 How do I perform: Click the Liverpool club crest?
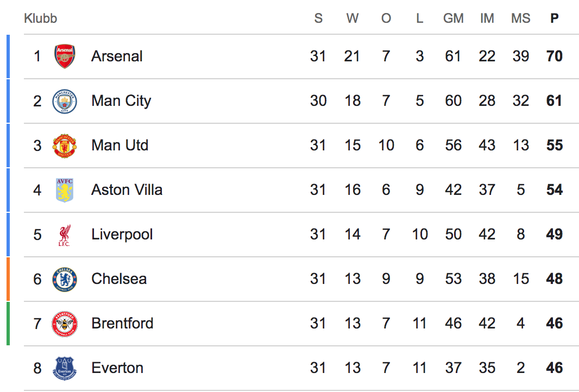click(65, 235)
